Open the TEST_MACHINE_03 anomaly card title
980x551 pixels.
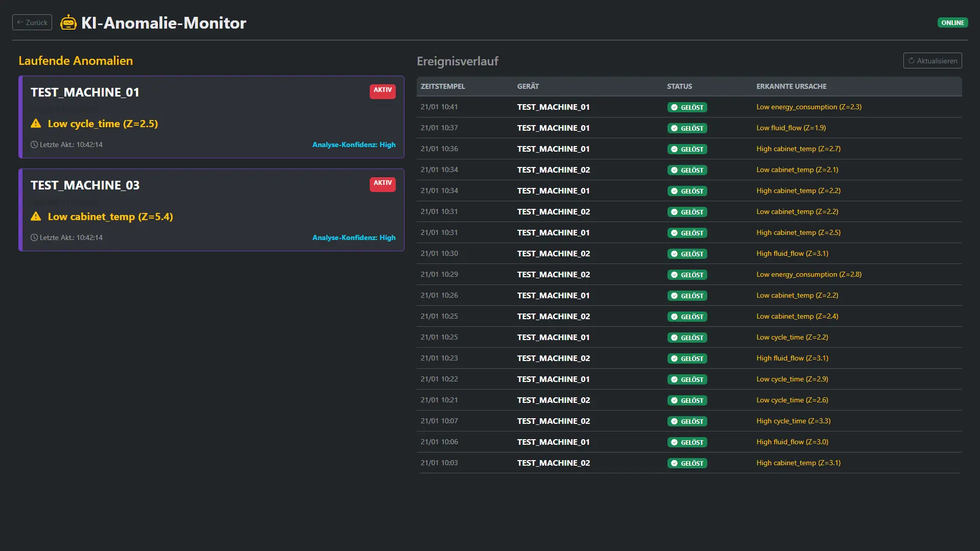pos(85,185)
